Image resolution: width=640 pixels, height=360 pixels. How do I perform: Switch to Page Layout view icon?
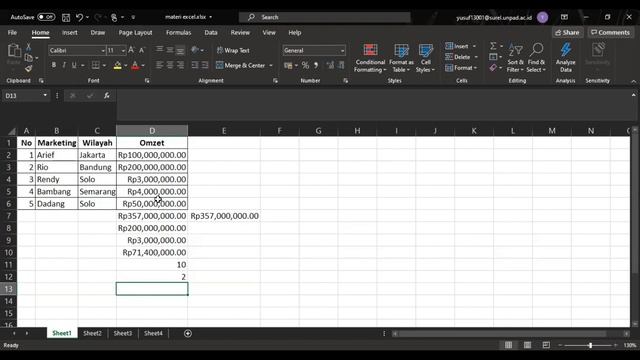(x=527, y=345)
